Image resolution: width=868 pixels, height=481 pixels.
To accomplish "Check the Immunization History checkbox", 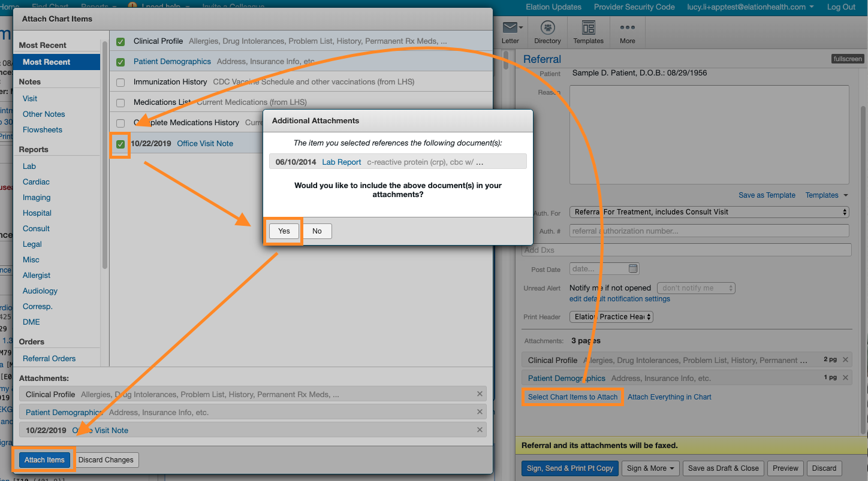I will (120, 82).
